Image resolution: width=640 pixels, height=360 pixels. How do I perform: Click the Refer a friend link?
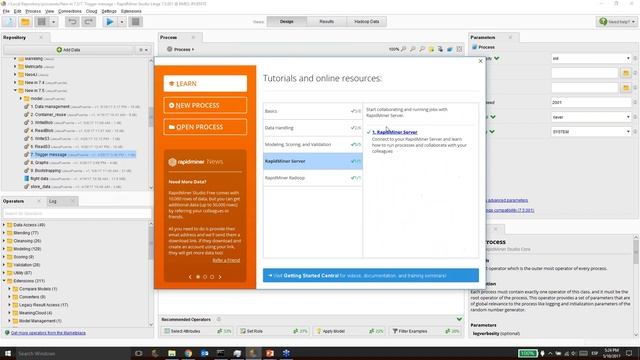point(226,260)
